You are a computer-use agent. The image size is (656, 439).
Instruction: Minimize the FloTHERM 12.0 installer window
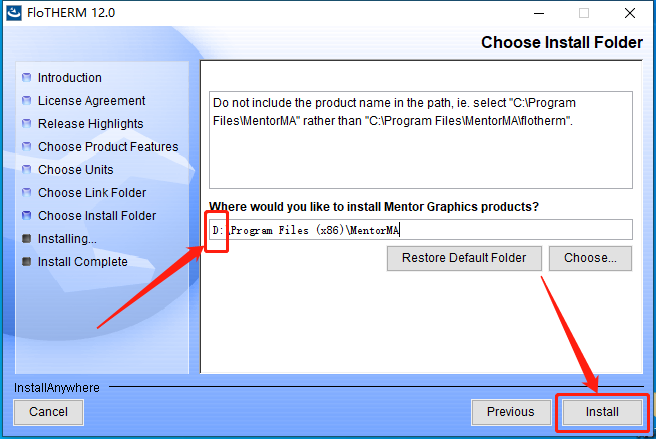(x=539, y=13)
